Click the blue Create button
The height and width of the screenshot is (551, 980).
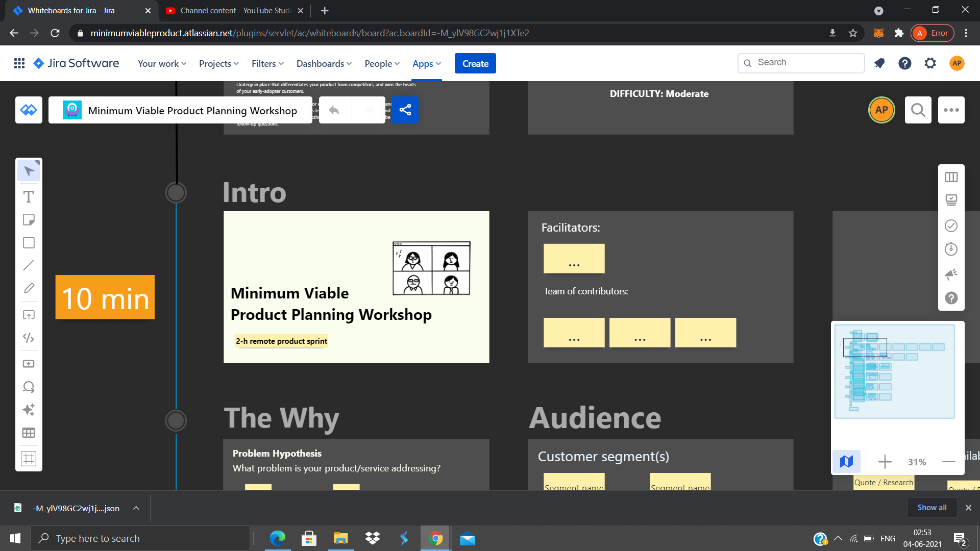tap(475, 64)
